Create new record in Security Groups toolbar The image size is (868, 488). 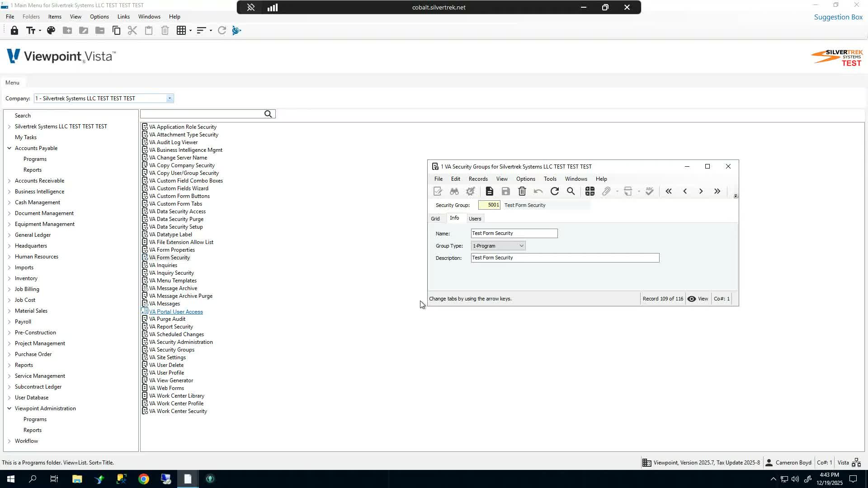coord(490,192)
